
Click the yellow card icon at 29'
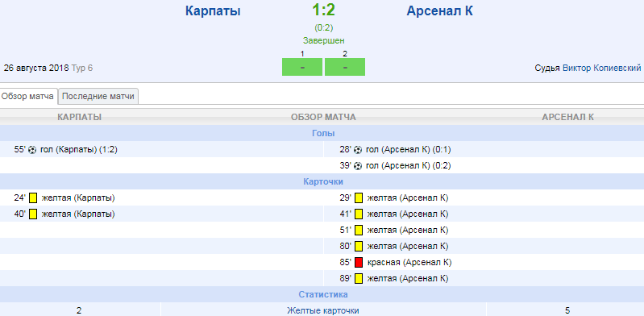click(359, 198)
